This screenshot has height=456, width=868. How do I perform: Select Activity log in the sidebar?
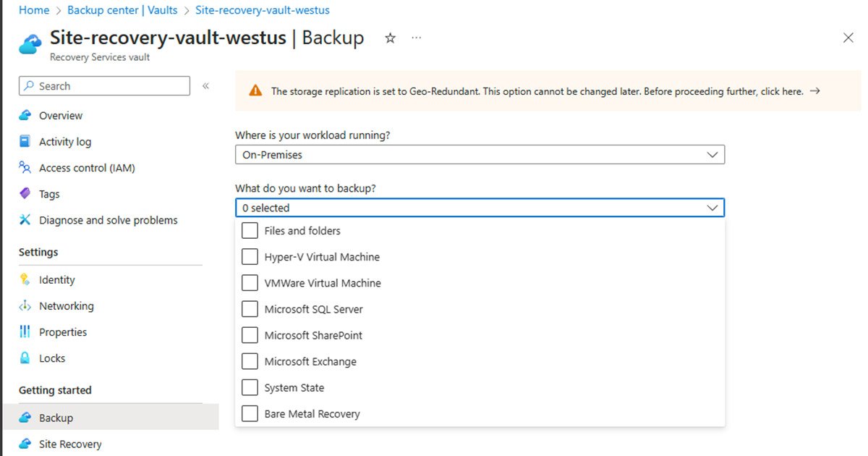tap(64, 141)
